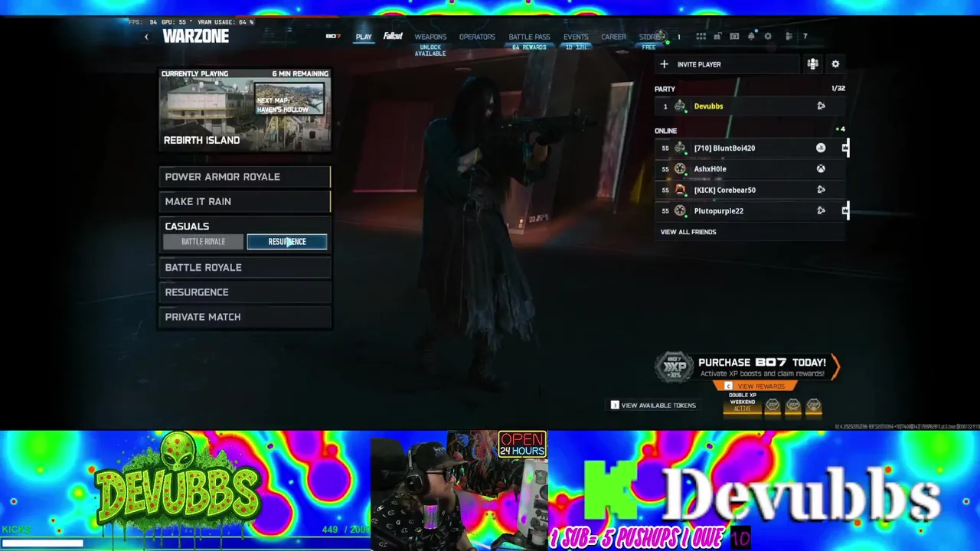Go back using the arrow beside WARZONE

[x=146, y=37]
